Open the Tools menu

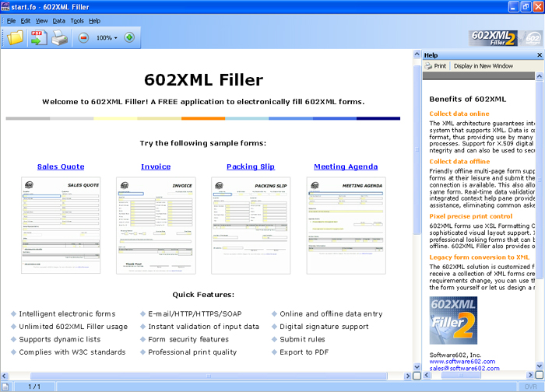[77, 21]
